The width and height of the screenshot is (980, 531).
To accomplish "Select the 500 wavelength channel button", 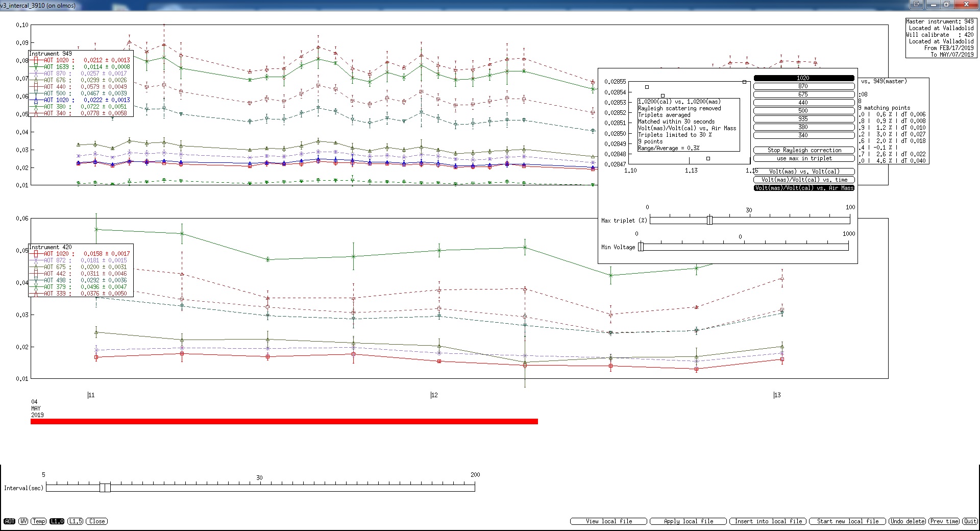I will click(804, 111).
